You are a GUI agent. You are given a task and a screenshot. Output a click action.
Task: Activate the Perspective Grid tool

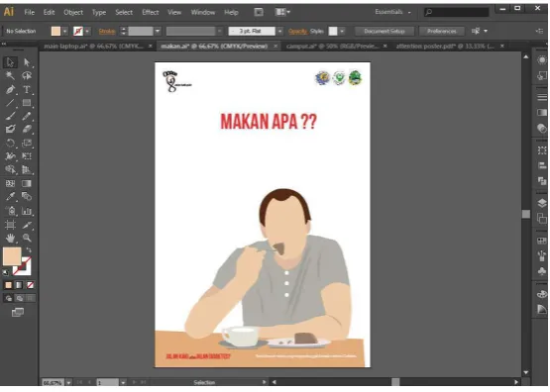click(27, 170)
